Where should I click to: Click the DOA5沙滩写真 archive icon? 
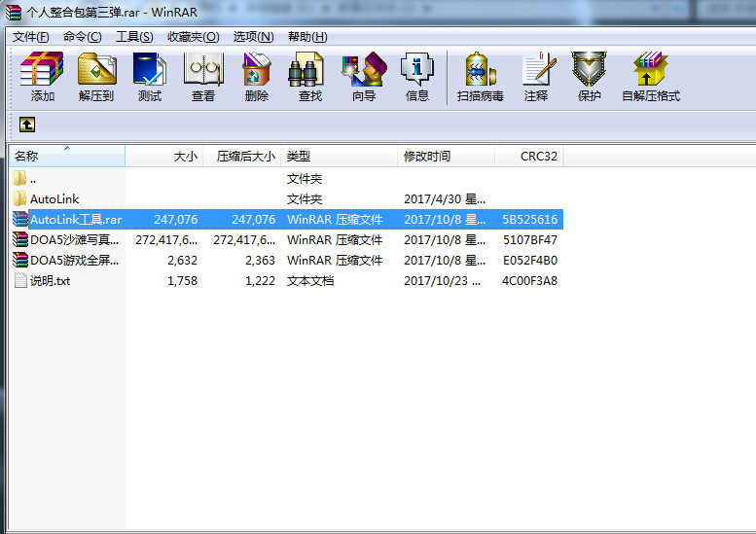(x=20, y=239)
